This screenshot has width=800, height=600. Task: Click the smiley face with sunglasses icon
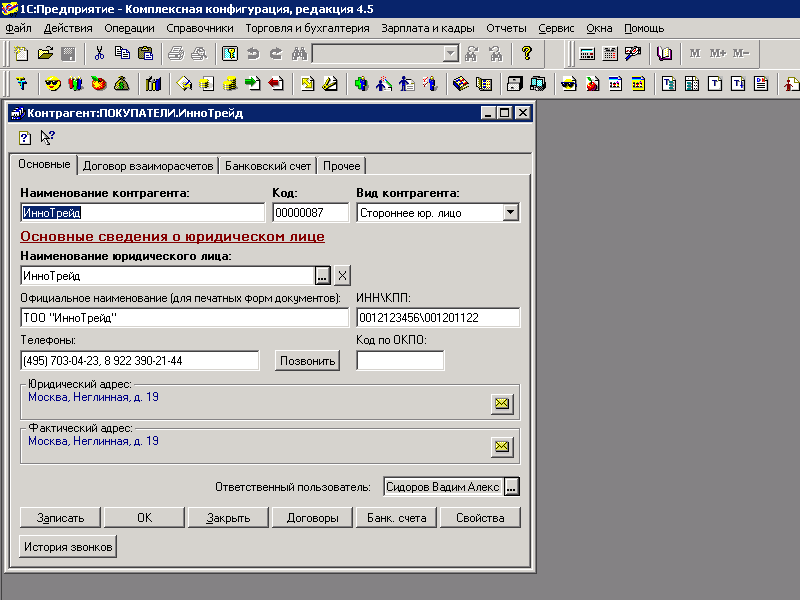(x=53, y=84)
